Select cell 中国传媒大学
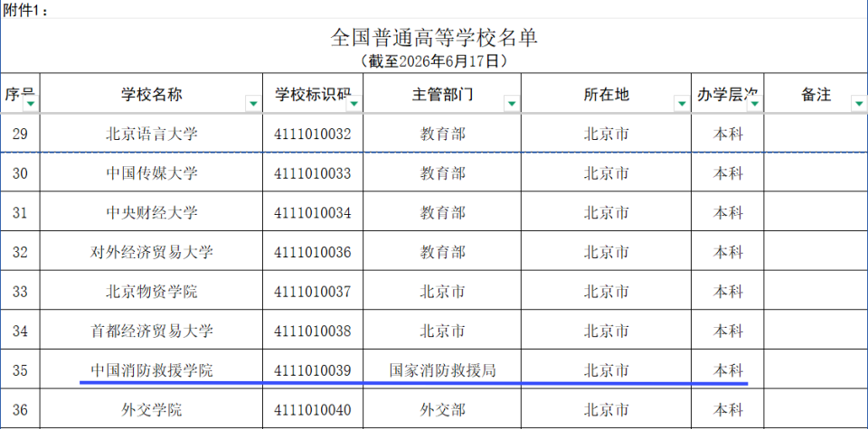 [151, 173]
